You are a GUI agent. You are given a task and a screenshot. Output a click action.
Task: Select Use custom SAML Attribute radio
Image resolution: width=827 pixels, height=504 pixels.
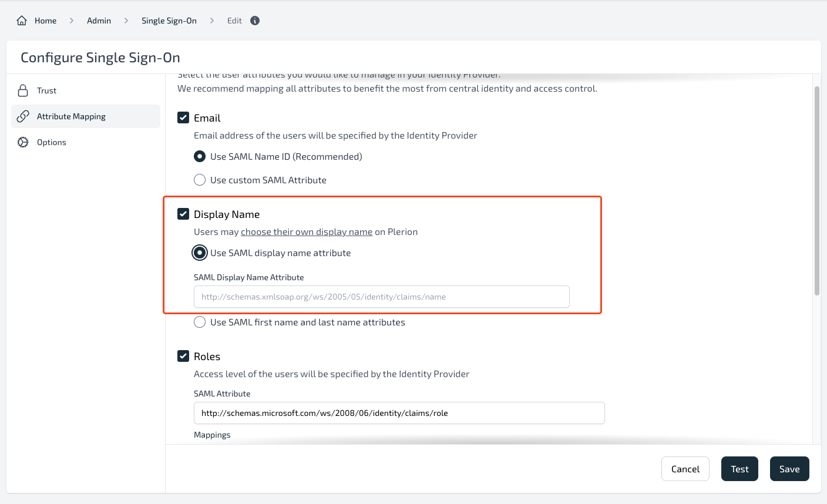click(x=200, y=180)
